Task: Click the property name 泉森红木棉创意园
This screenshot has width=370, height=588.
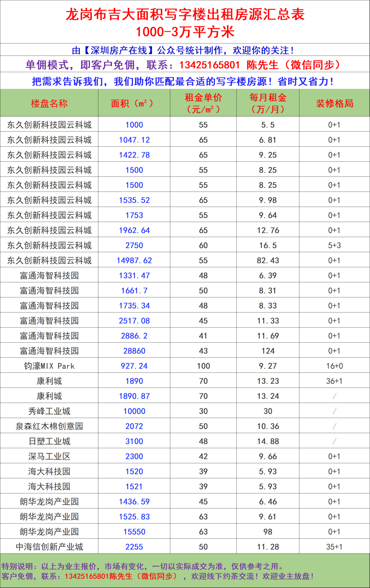Action: [x=49, y=426]
